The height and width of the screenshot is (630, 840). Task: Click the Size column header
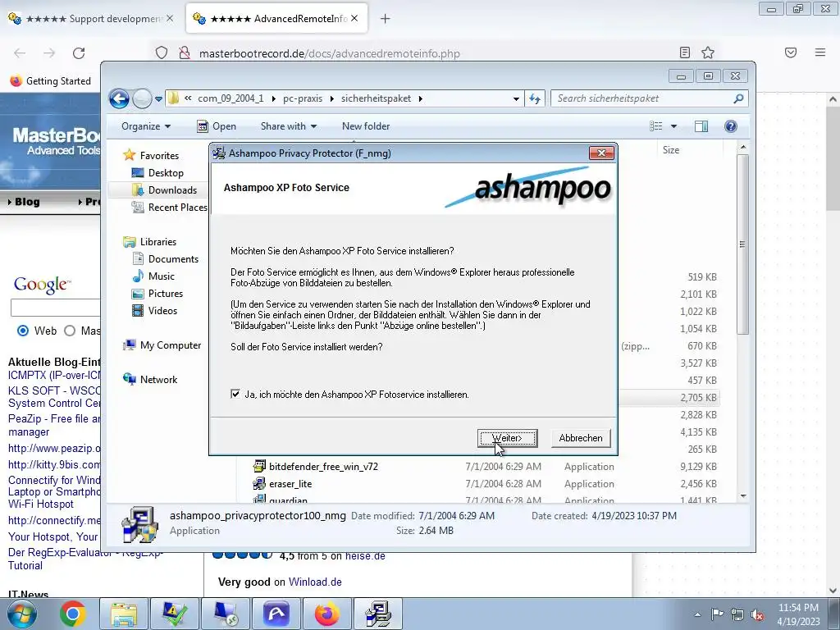[x=671, y=150]
